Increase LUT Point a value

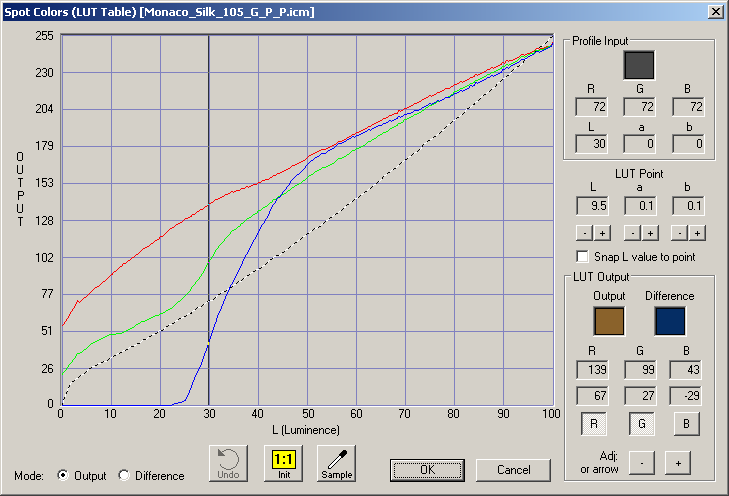point(650,233)
